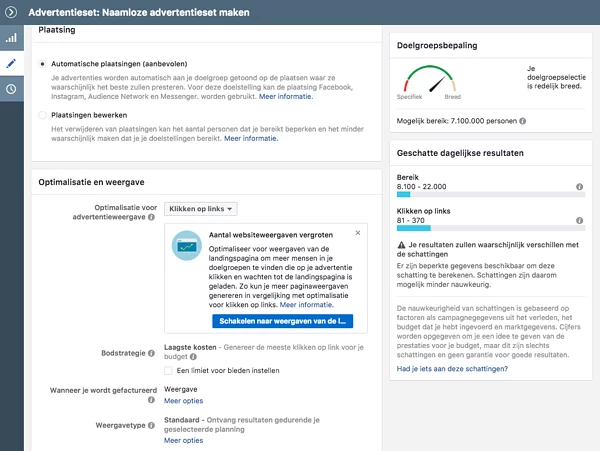Select Plaatsingen bewerken radio button
Image resolution: width=600 pixels, height=451 pixels.
pyautogui.click(x=42, y=115)
